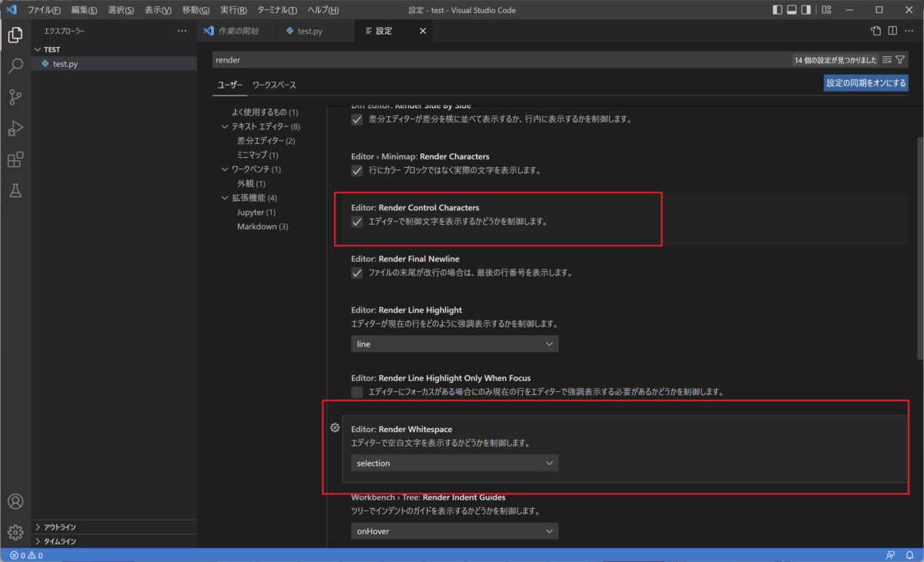This screenshot has width=924, height=562.
Task: Uncheck Minimap Render Characters
Action: 357,170
